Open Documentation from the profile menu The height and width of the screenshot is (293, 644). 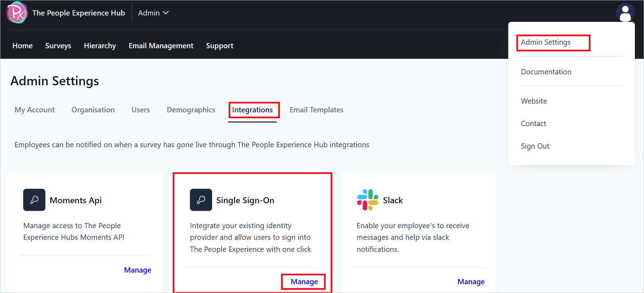coord(546,71)
